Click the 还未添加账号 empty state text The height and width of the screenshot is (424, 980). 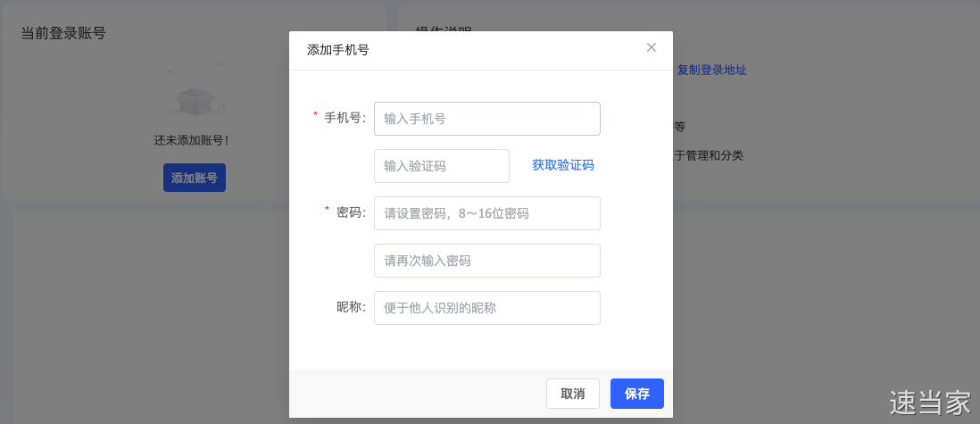point(191,140)
